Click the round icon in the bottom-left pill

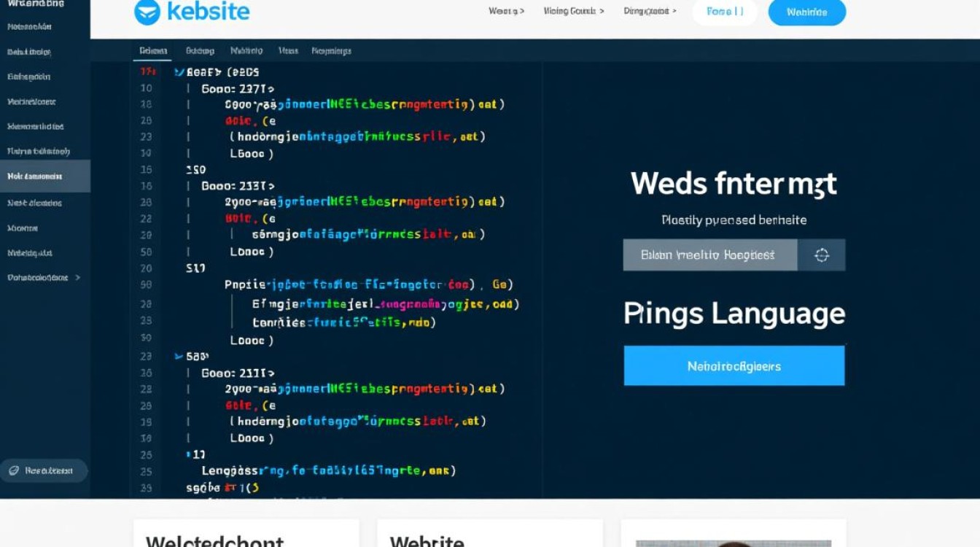(14, 471)
